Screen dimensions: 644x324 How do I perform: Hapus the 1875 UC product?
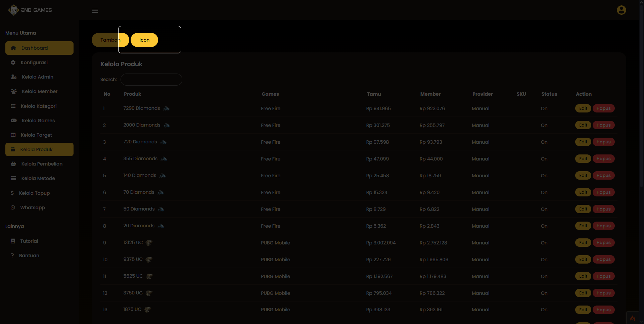coord(603,310)
